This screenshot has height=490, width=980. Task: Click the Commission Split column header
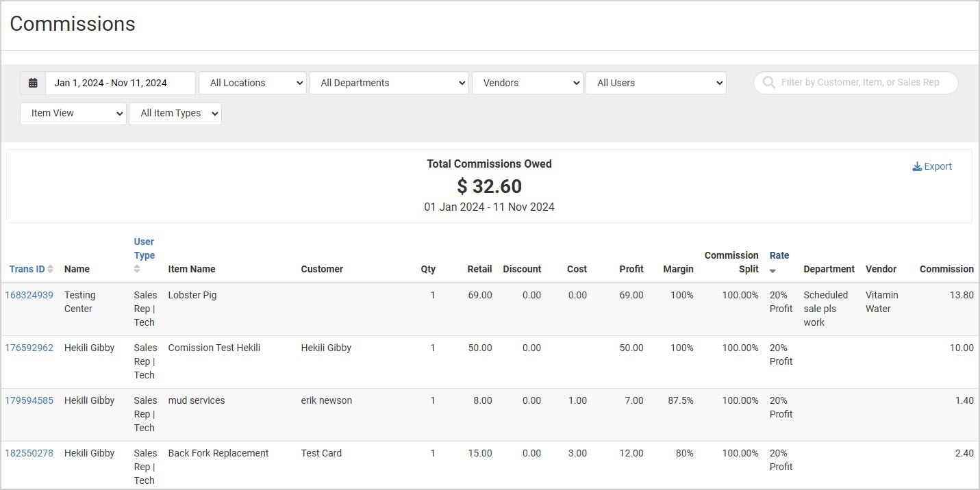(731, 262)
